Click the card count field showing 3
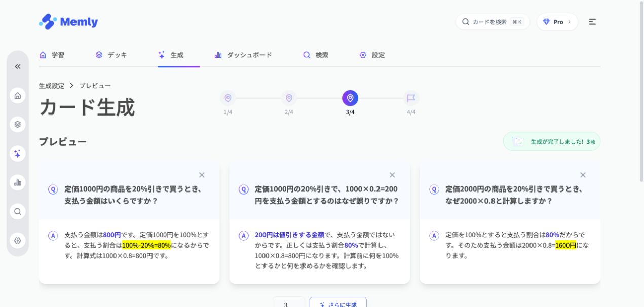The height and width of the screenshot is (307, 644). click(x=289, y=302)
